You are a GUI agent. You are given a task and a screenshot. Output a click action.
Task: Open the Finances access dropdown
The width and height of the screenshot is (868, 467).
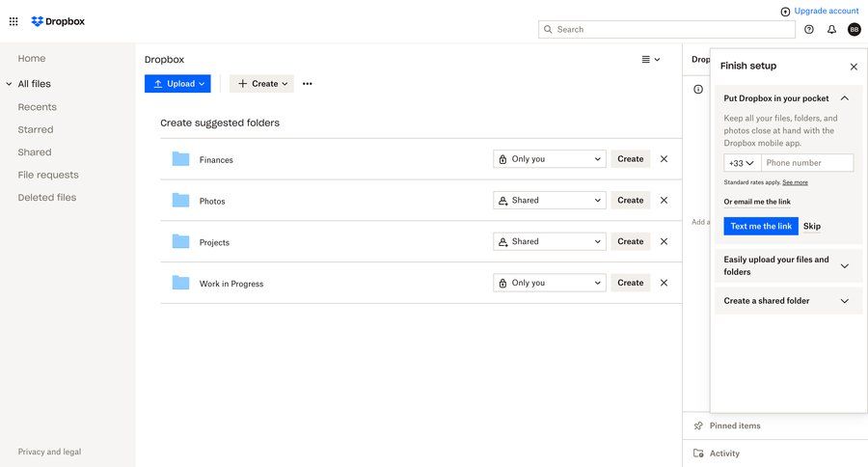(x=550, y=159)
